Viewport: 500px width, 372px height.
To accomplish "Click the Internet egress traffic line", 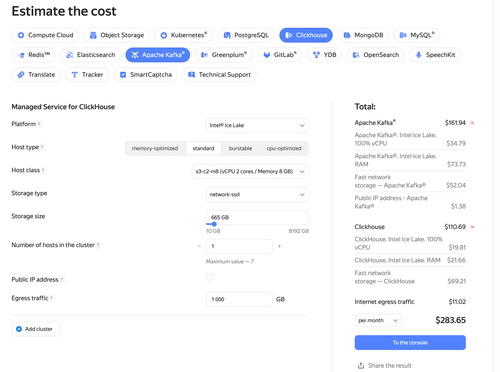I will (x=410, y=302).
